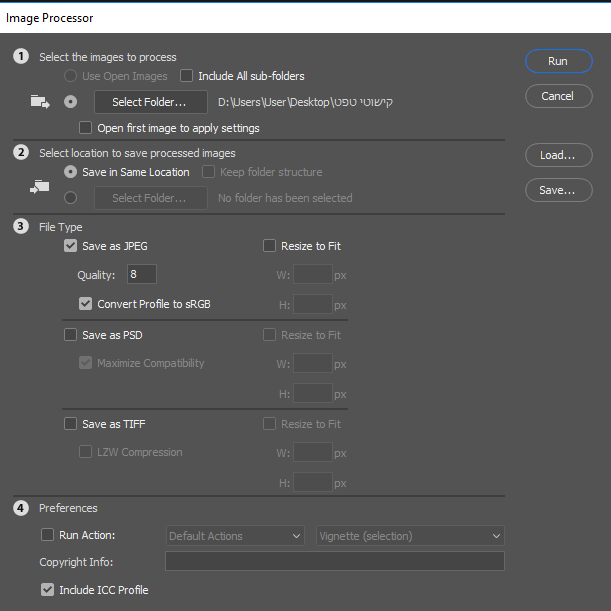The width and height of the screenshot is (611, 611).
Task: Check Save as PSD
Action: point(70,335)
